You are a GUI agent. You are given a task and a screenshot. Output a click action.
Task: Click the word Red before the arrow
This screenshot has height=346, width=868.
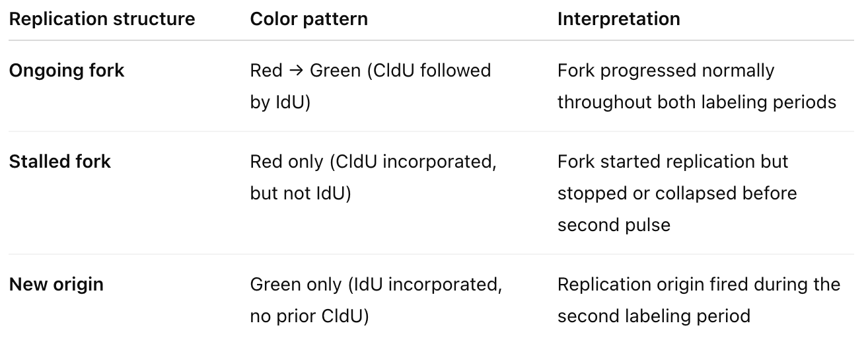[266, 71]
